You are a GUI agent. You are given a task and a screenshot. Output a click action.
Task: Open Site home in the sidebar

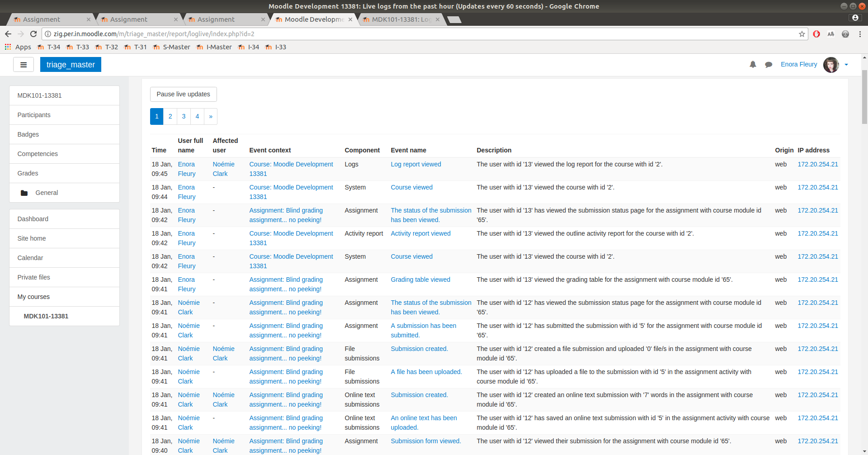(64, 238)
